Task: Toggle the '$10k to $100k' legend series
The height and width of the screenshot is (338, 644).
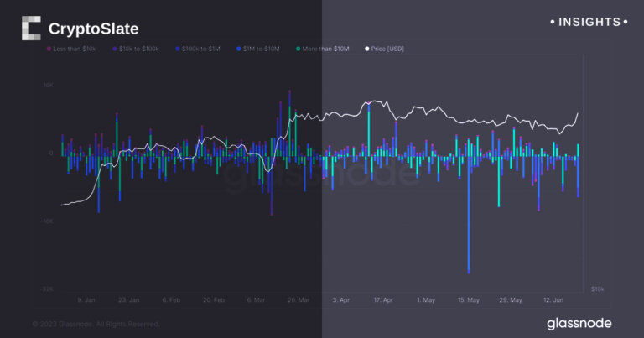Action: pos(136,49)
